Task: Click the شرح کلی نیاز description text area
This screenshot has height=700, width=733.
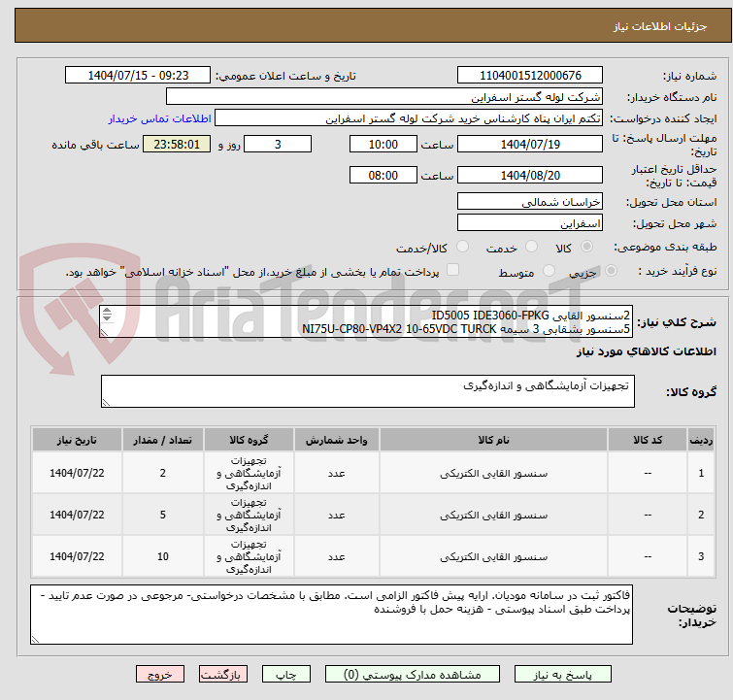Action: (366, 321)
